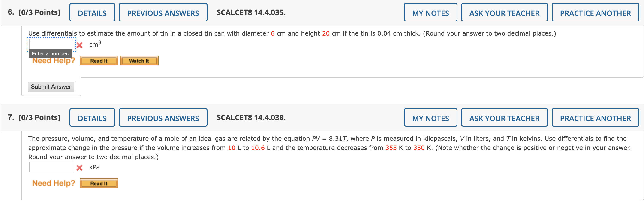The height and width of the screenshot is (202, 644).
Task: Click PRACTICE ANOTHER for problem 6
Action: coord(595,12)
